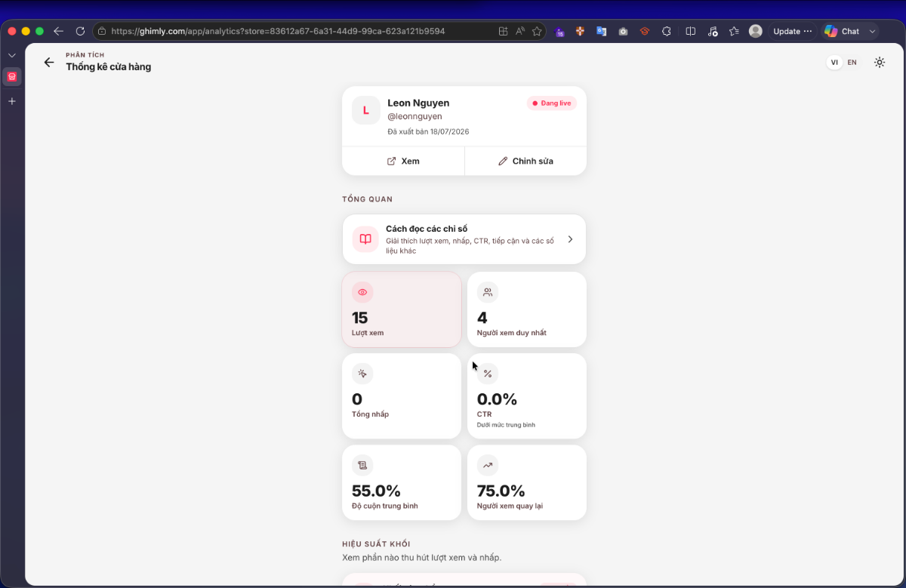Click the red graduation cap extension icon
Viewport: 906px width, 588px height.
645,32
